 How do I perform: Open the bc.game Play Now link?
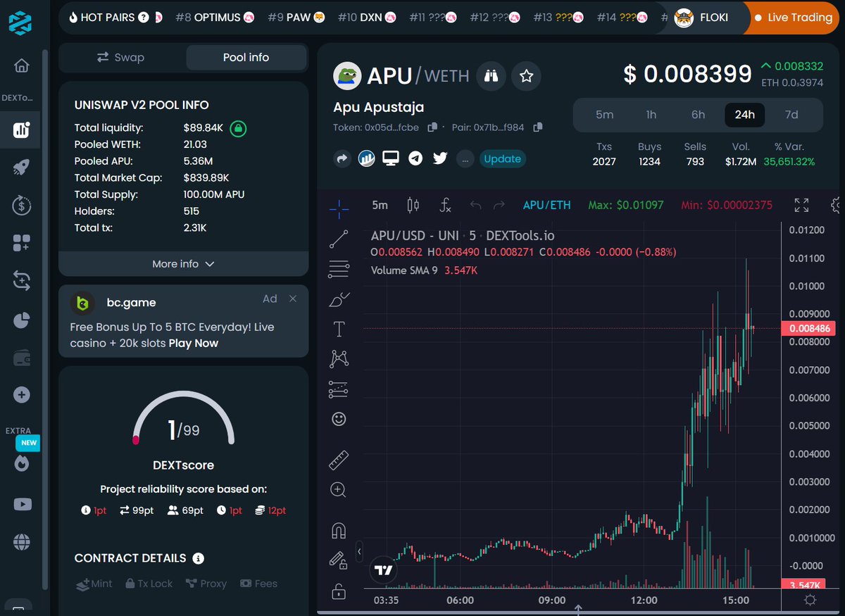[194, 344]
